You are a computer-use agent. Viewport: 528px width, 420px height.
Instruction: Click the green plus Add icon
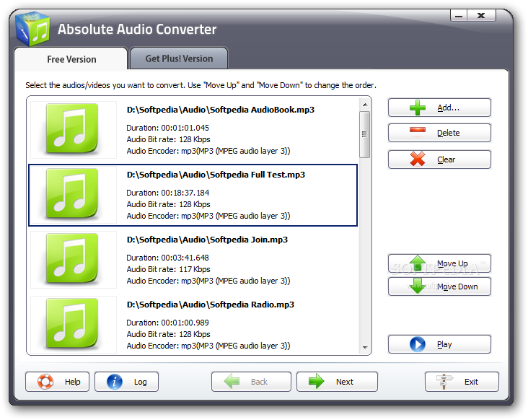tap(418, 108)
